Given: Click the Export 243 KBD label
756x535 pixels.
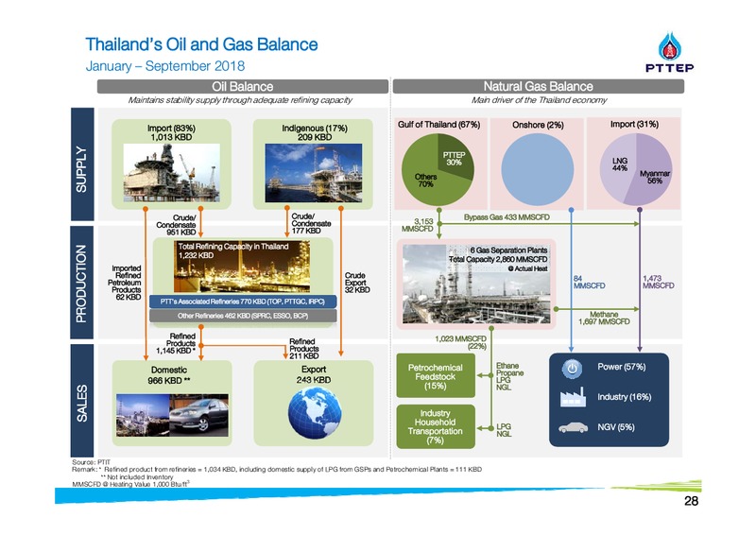Looking at the screenshot, I should (x=314, y=374).
